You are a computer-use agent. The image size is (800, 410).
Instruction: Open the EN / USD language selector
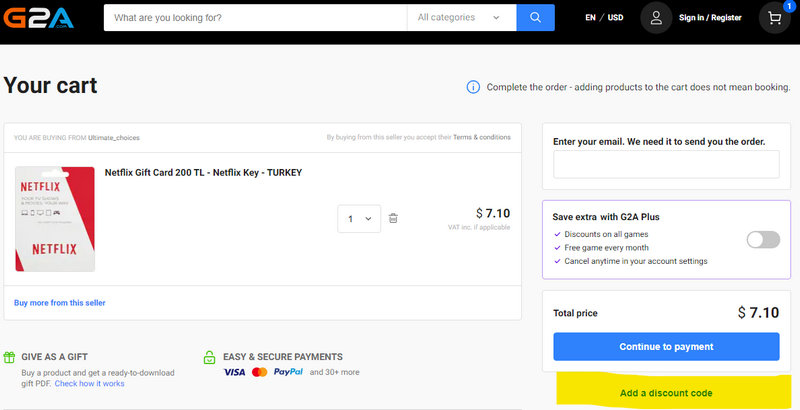pos(603,18)
